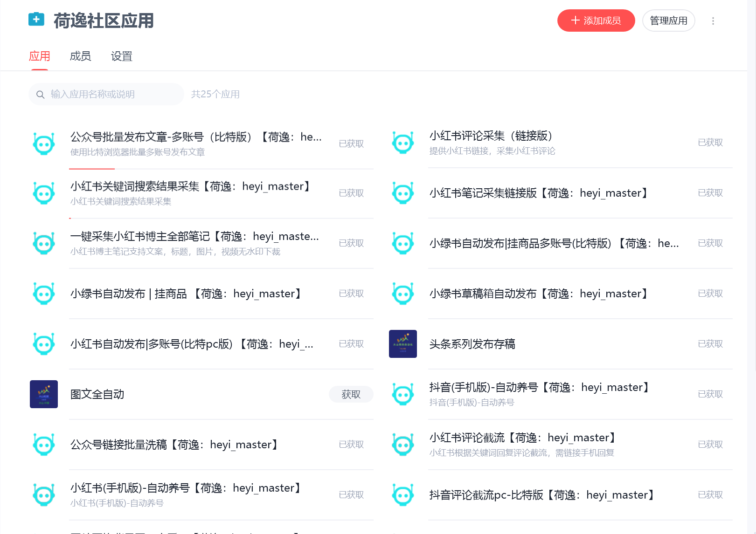The width and height of the screenshot is (756, 534).
Task: Click the 共25个应用 count label
Action: pyautogui.click(x=215, y=94)
